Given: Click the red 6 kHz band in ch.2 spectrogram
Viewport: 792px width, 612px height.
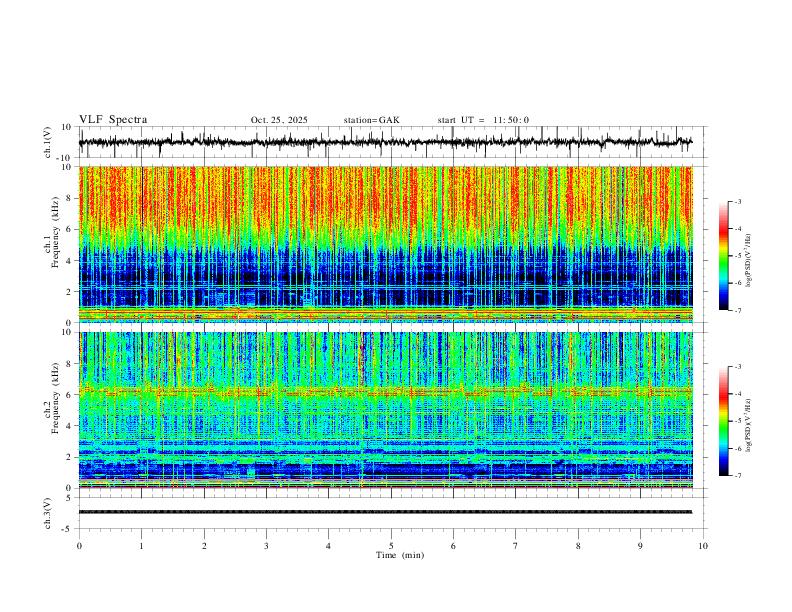Looking at the screenshot, I should (385, 391).
